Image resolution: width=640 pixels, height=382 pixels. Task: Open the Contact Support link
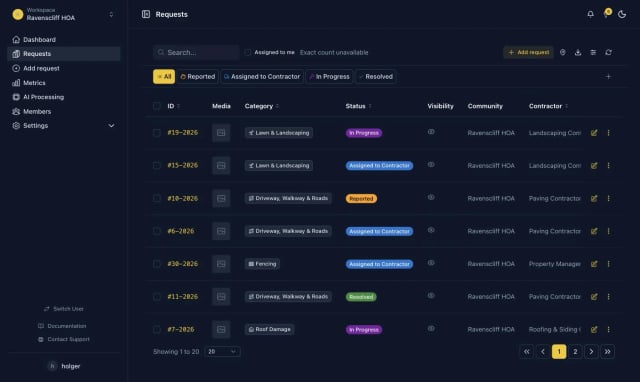[x=64, y=339]
